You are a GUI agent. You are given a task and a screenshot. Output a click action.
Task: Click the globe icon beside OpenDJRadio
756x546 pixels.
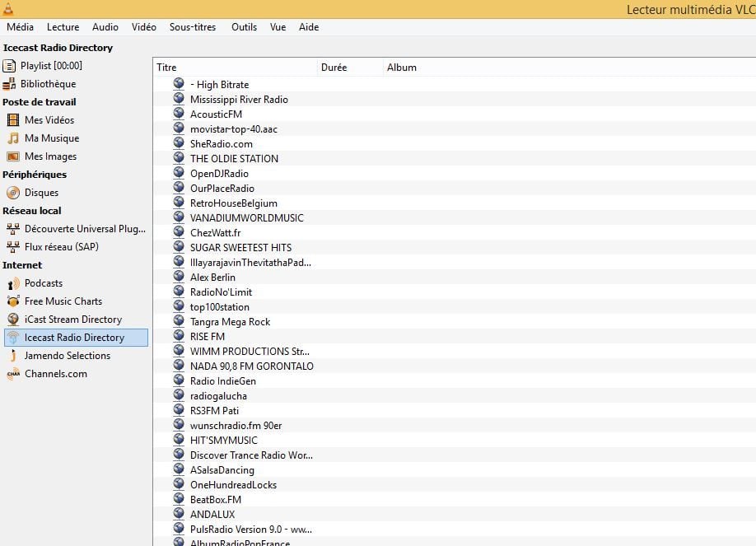tap(179, 173)
